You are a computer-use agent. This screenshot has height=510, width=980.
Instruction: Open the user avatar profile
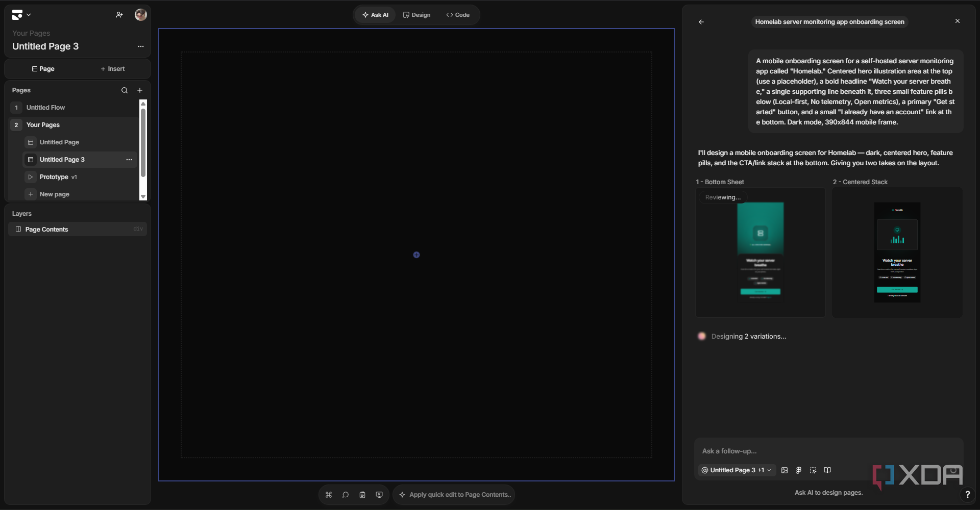point(141,15)
